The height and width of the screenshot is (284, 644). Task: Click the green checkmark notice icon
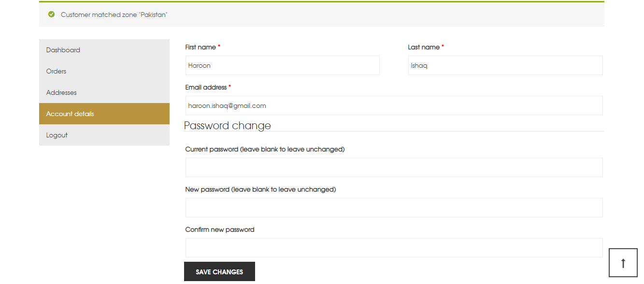[x=51, y=15]
